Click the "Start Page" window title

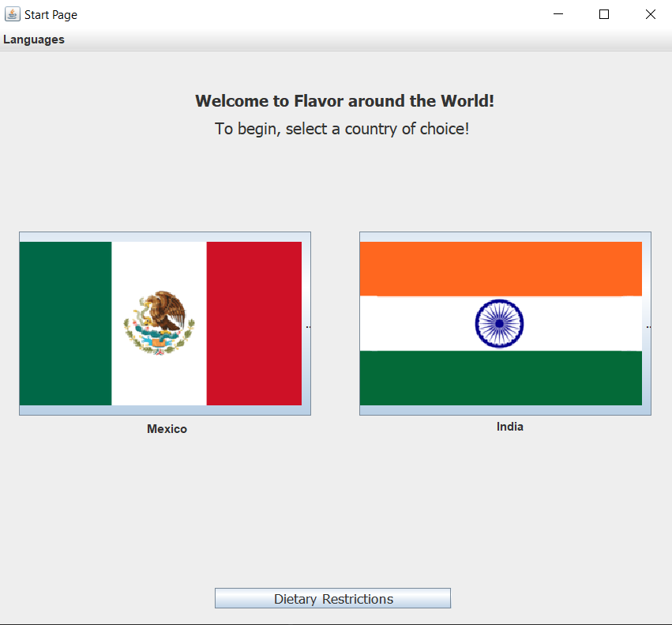[51, 15]
